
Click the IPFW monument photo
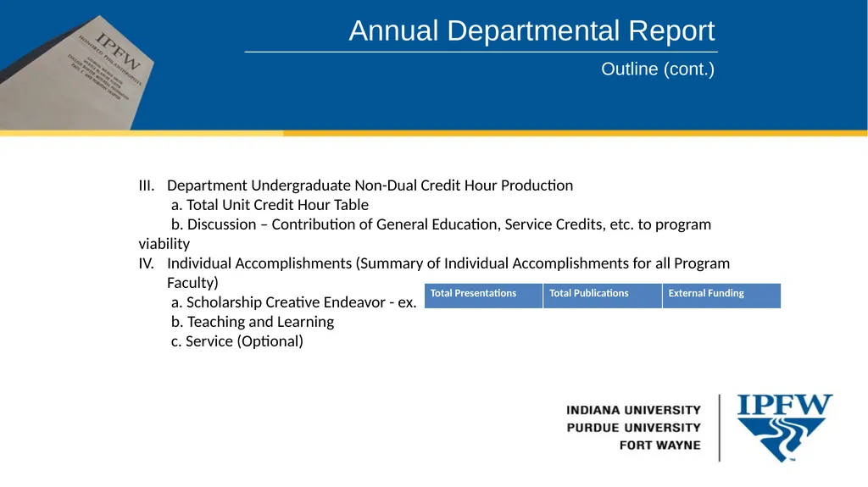(77, 73)
